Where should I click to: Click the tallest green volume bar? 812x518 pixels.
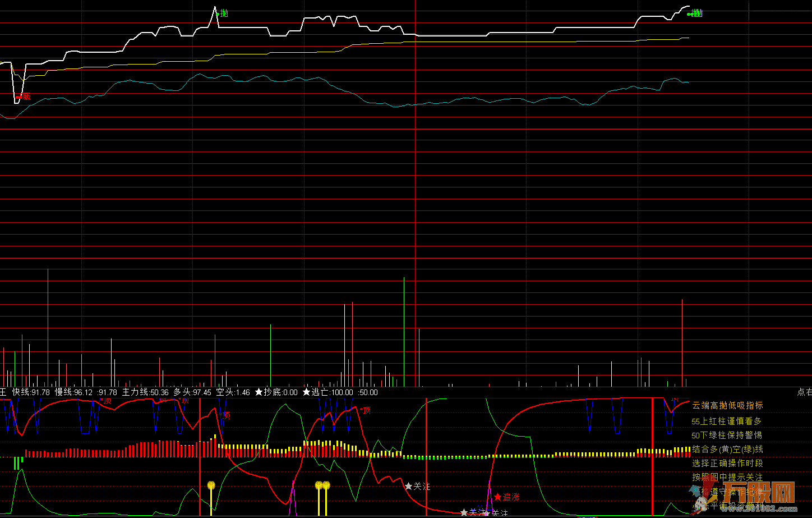click(404, 332)
